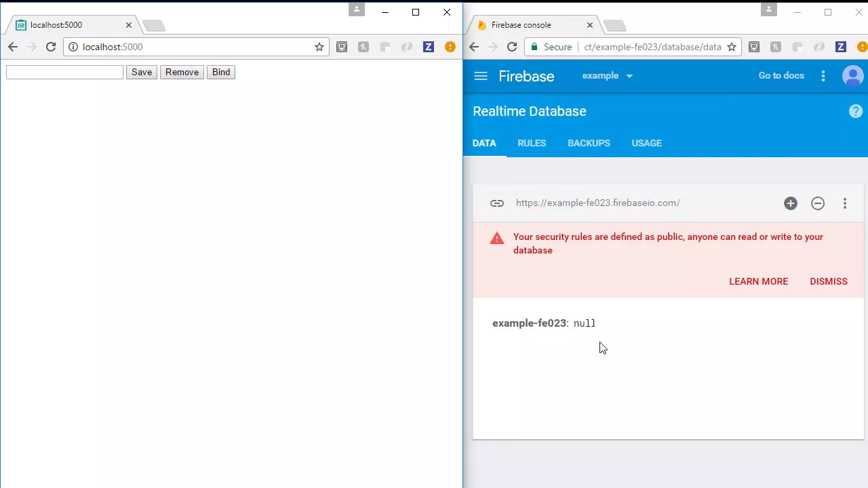Switch to the BACKUPS tab
The height and width of the screenshot is (488, 868).
[589, 143]
